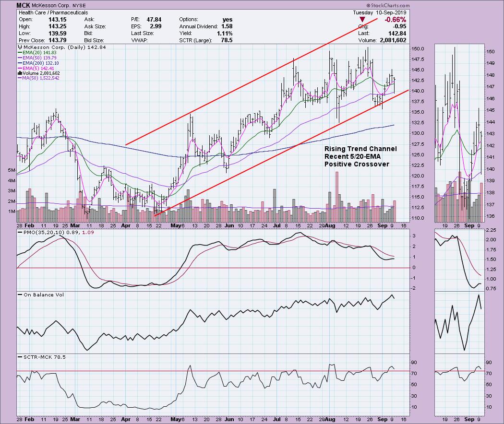Select the EMA(5) 142.41 legend entry
504x424 pixels.
point(36,69)
